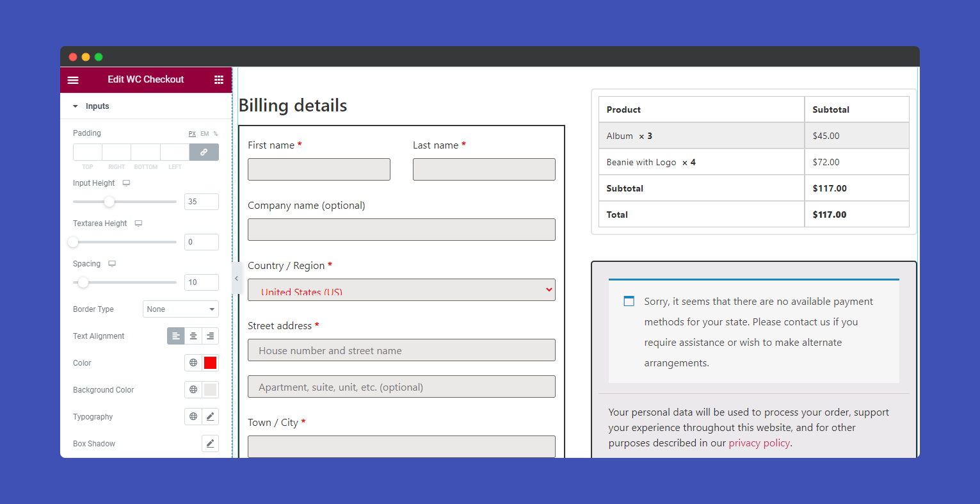Select left text alignment
This screenshot has width=980, height=504.
point(176,336)
